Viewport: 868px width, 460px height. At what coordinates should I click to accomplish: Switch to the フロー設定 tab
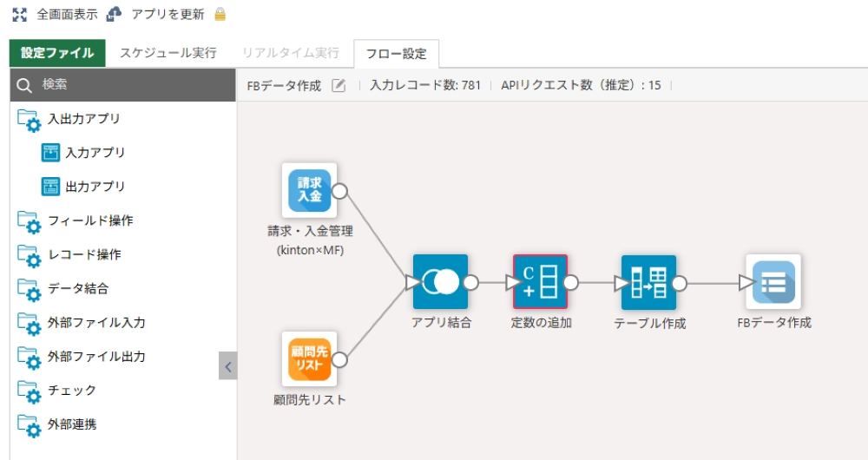397,54
